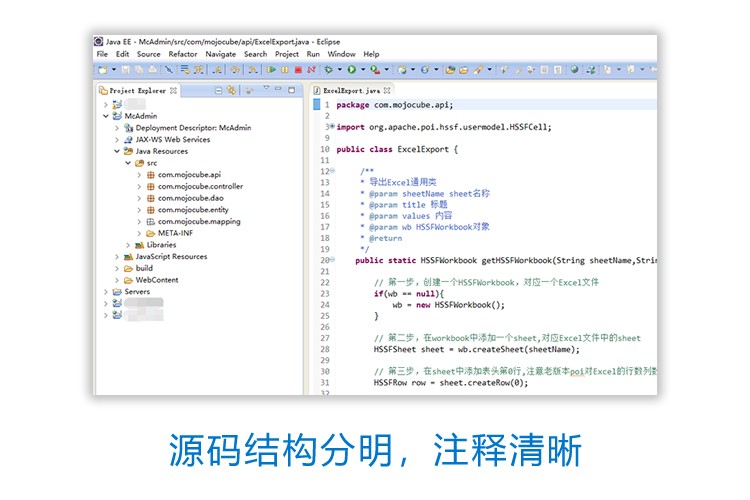Click the Suspend (pause) icon
The width and height of the screenshot is (750, 500).
tap(285, 70)
